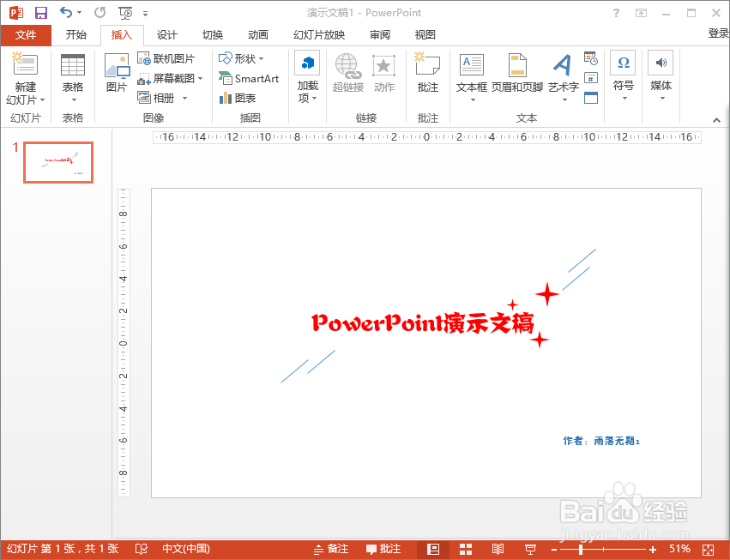730x560 pixels.
Task: Click 登录 to sign in
Action: click(718, 33)
